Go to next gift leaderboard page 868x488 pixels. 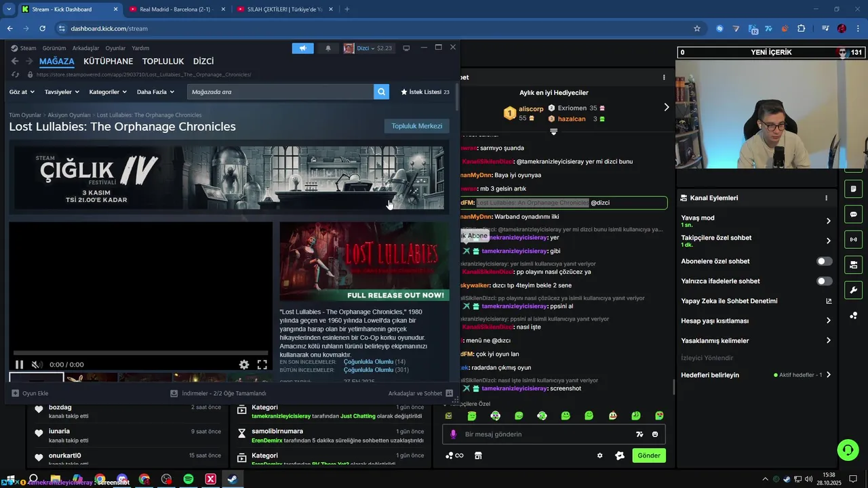coord(666,107)
